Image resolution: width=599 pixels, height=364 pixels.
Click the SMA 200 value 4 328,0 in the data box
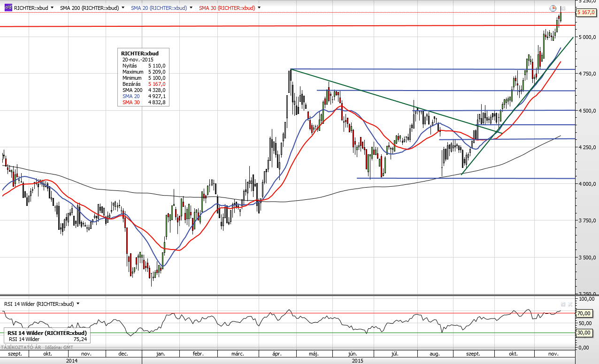(157, 90)
